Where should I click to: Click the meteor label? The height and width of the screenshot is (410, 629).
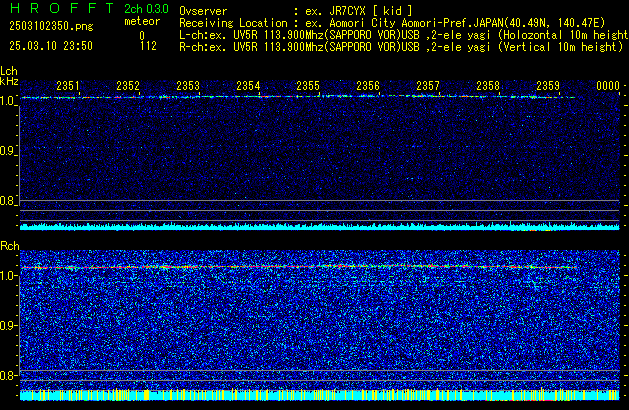[x=142, y=21]
